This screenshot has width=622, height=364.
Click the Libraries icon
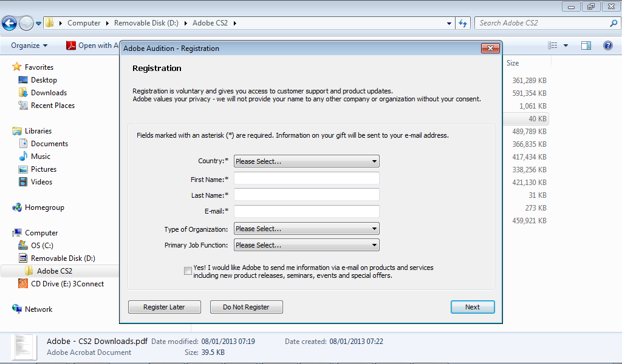coord(16,130)
